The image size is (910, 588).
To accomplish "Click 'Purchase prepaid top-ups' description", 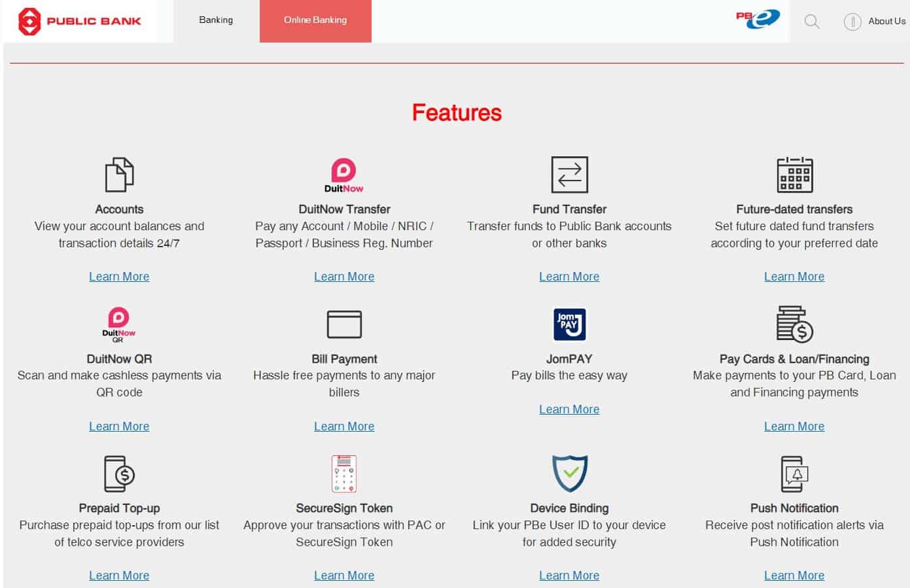I will coord(119,534).
